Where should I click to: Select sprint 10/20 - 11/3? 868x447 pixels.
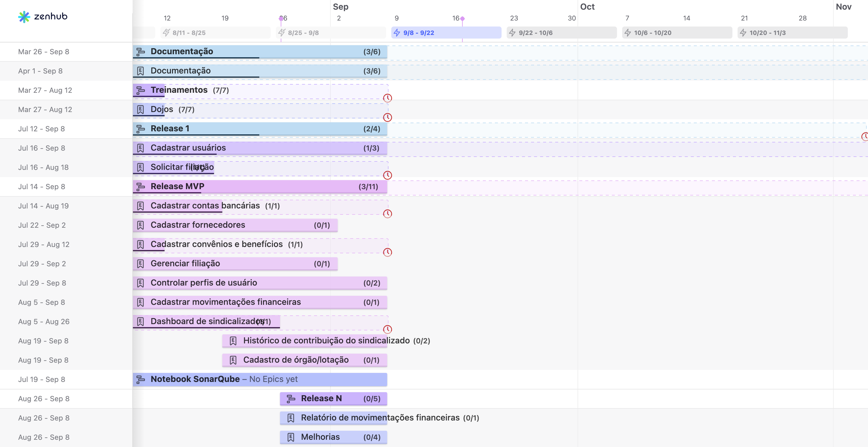[x=793, y=33]
